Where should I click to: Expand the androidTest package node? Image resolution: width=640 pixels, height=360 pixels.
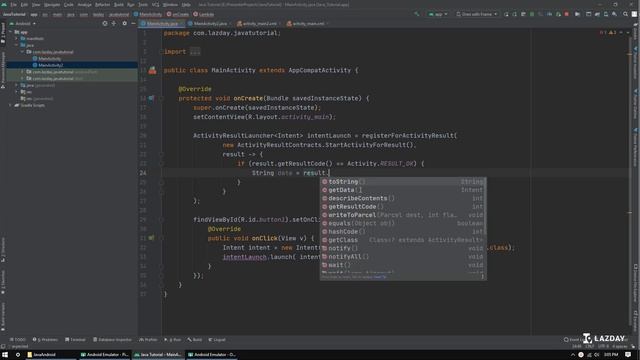click(22, 72)
